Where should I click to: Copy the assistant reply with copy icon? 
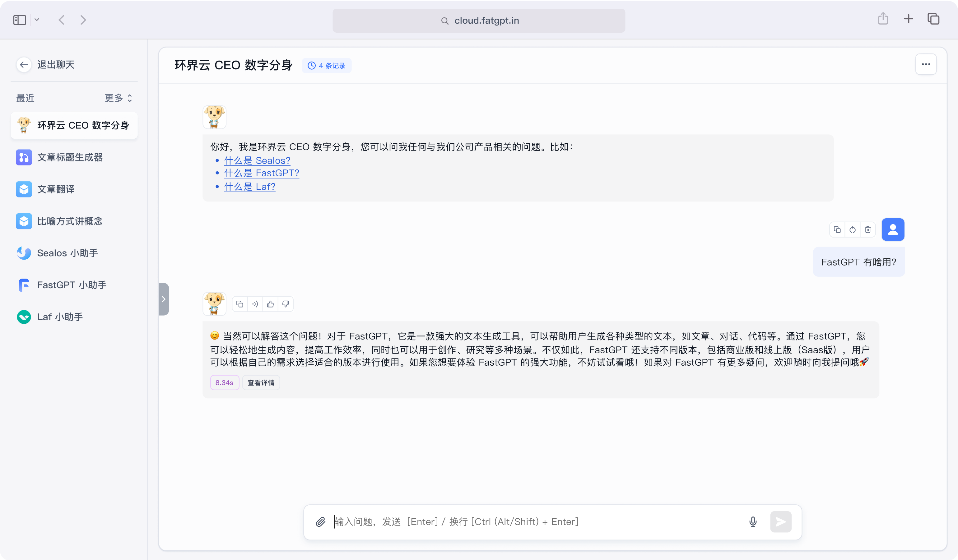point(240,304)
